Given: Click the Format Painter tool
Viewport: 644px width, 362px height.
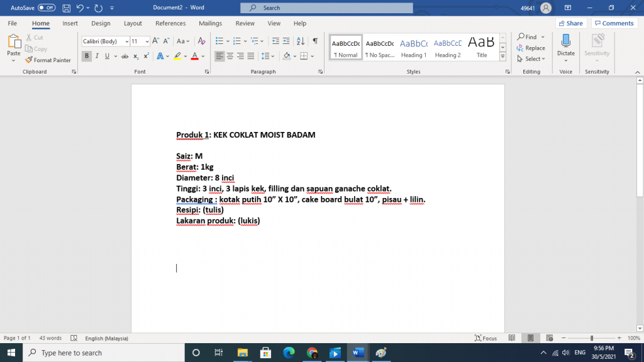Looking at the screenshot, I should pos(48,60).
